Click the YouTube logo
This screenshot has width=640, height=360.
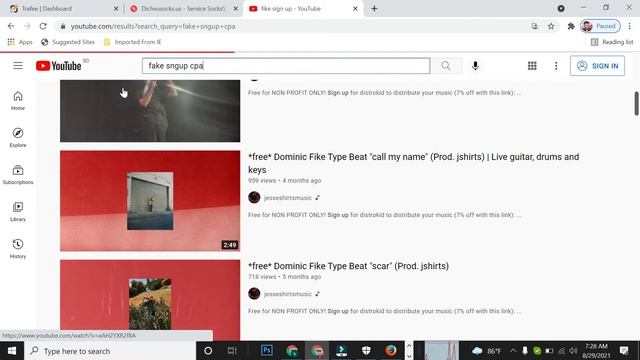(58, 66)
